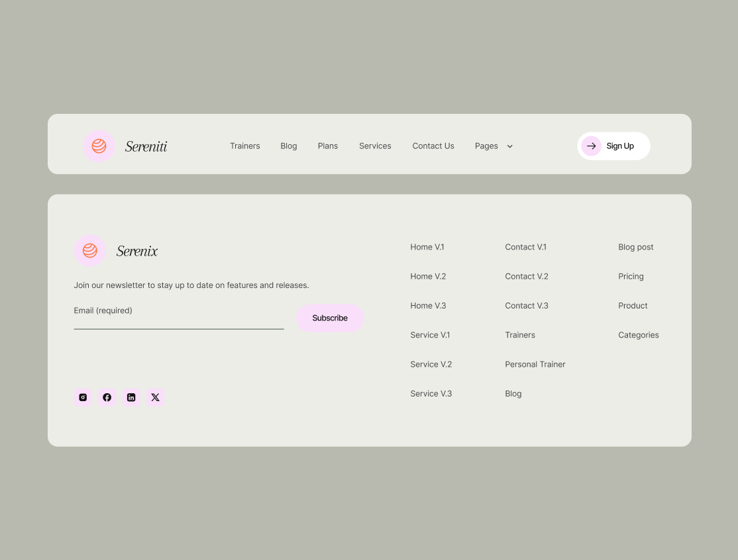Image resolution: width=738 pixels, height=560 pixels.
Task: Click the Subscribe button
Action: coord(330,318)
